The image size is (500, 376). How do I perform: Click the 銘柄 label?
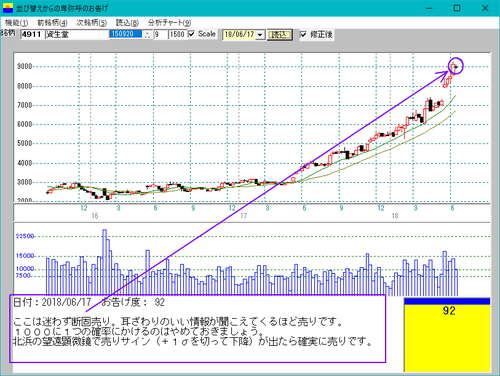(x=8, y=33)
